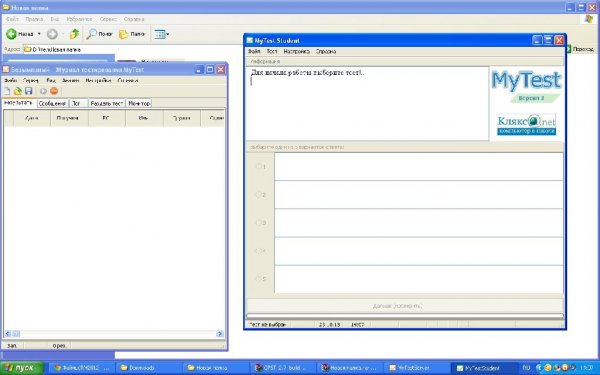The width and height of the screenshot is (600, 375).
Task: Open Explorer's Tools (Сервис) menu
Action: 108,19
